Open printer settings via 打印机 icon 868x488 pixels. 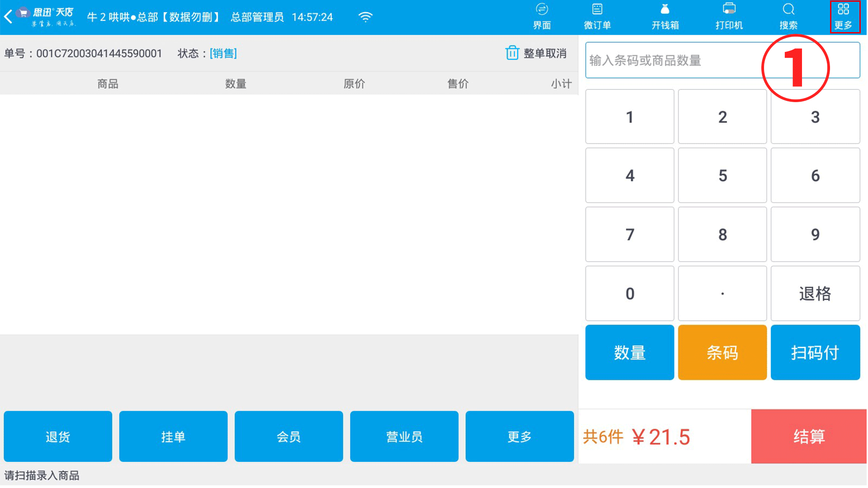729,16
